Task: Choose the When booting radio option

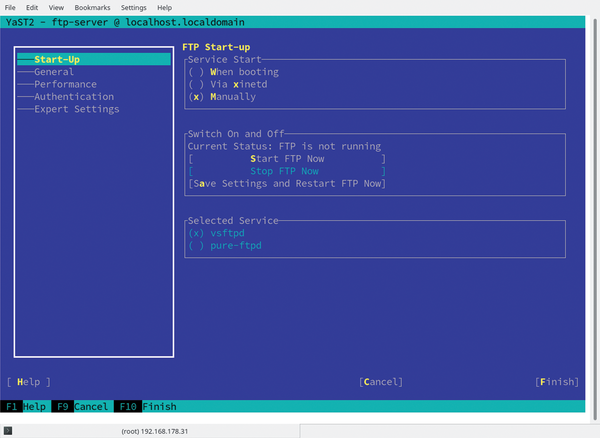Action: coord(234,72)
